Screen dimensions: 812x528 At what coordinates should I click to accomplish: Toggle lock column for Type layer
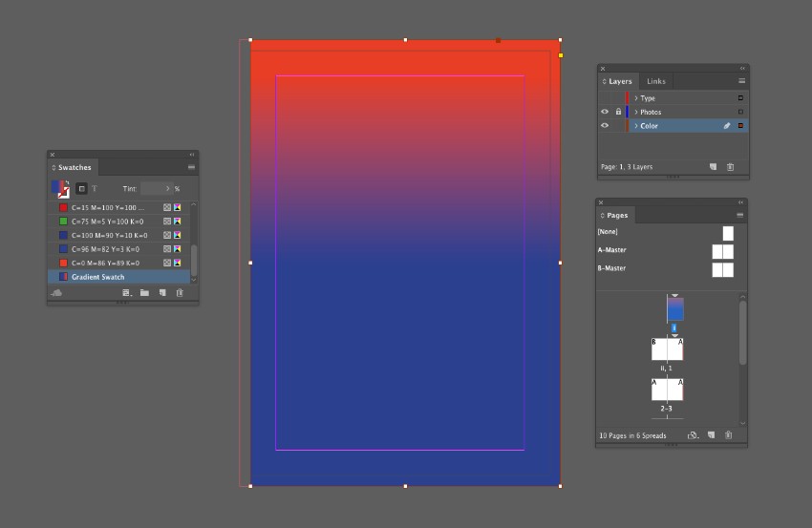[x=618, y=97]
